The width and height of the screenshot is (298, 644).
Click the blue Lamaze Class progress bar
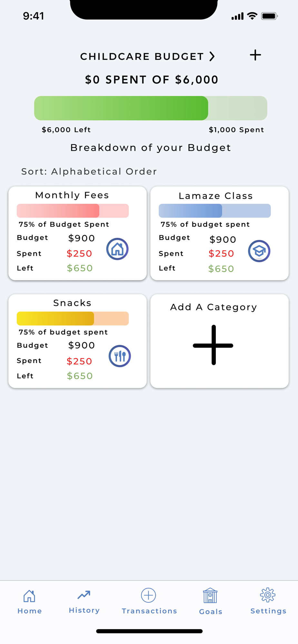[215, 211]
